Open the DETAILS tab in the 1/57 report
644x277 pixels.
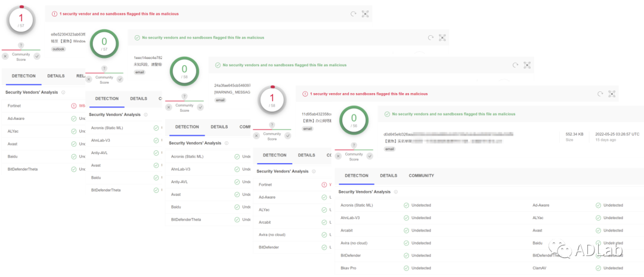point(56,76)
